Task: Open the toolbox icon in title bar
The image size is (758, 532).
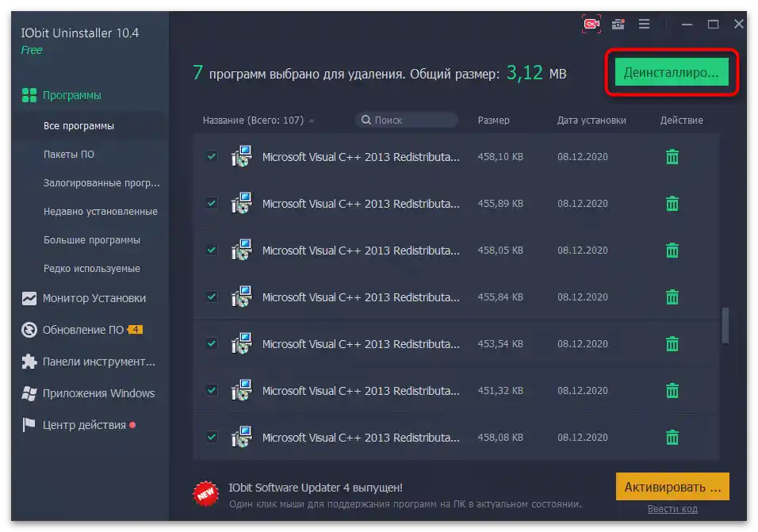Action: click(x=618, y=24)
